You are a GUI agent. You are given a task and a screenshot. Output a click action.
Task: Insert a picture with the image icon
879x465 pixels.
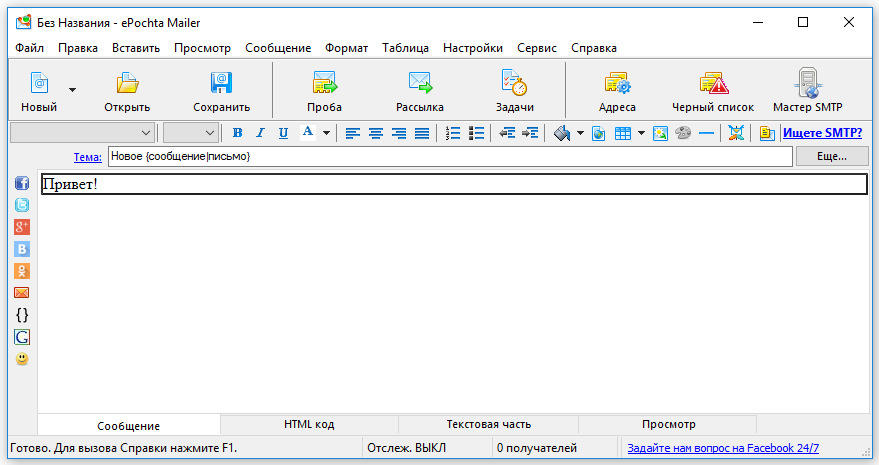click(660, 133)
